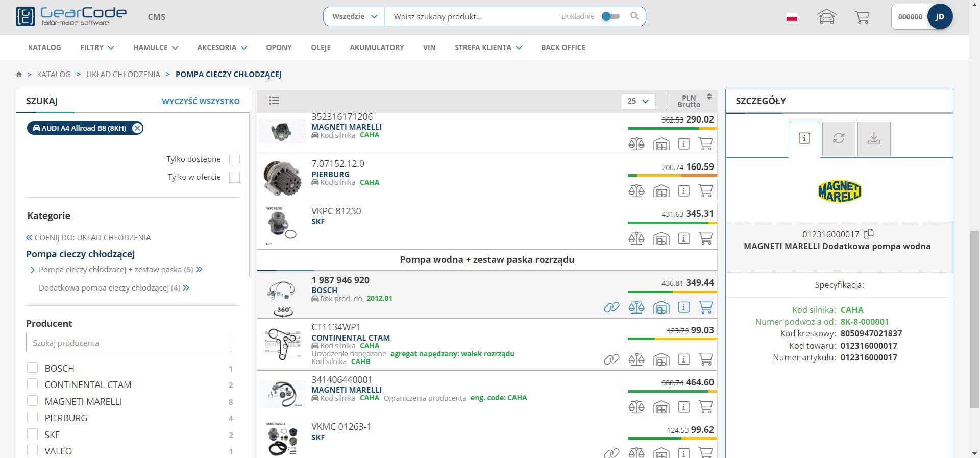Add SKF VKPC 81230 to cart
Viewport: 980px width, 458px height.
[x=706, y=238]
